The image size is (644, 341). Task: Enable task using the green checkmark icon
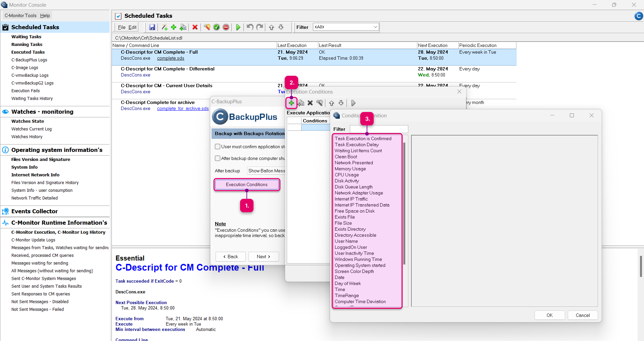click(217, 27)
